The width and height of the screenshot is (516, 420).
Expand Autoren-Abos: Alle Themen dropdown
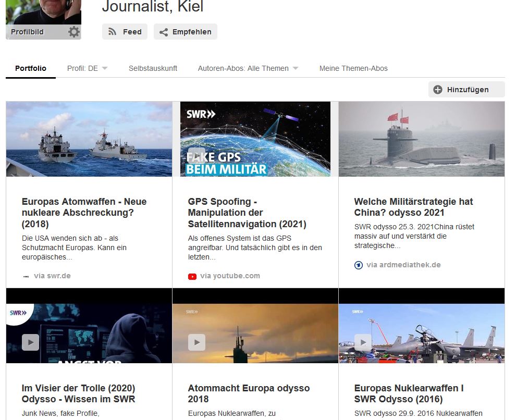pos(248,68)
